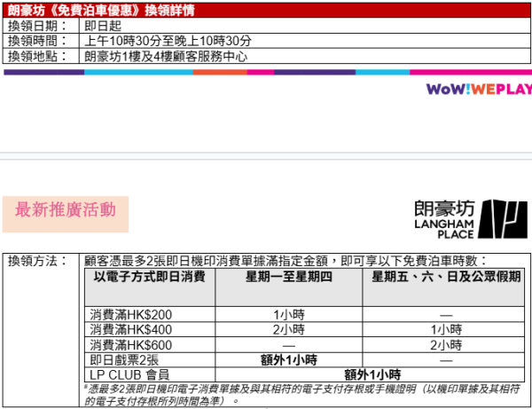Click the 最新推廣活動 banner
Image resolution: width=532 pixels, height=409 pixels.
point(66,214)
